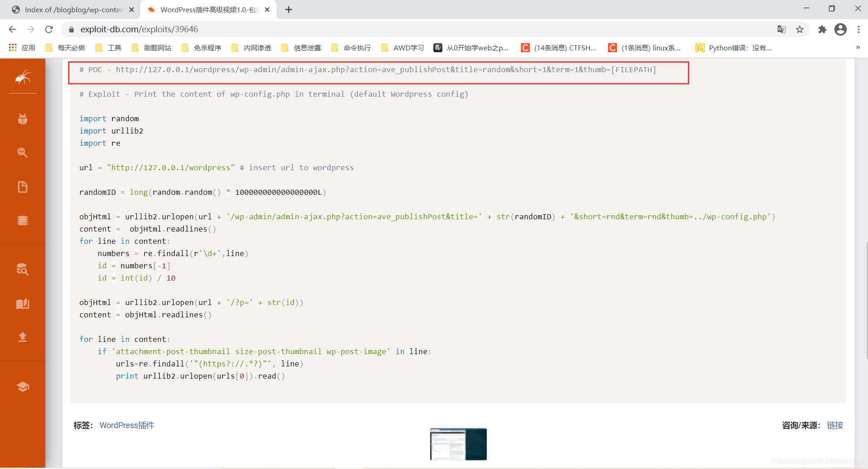The height and width of the screenshot is (469, 868).
Task: View the site lock icon information
Action: point(71,30)
